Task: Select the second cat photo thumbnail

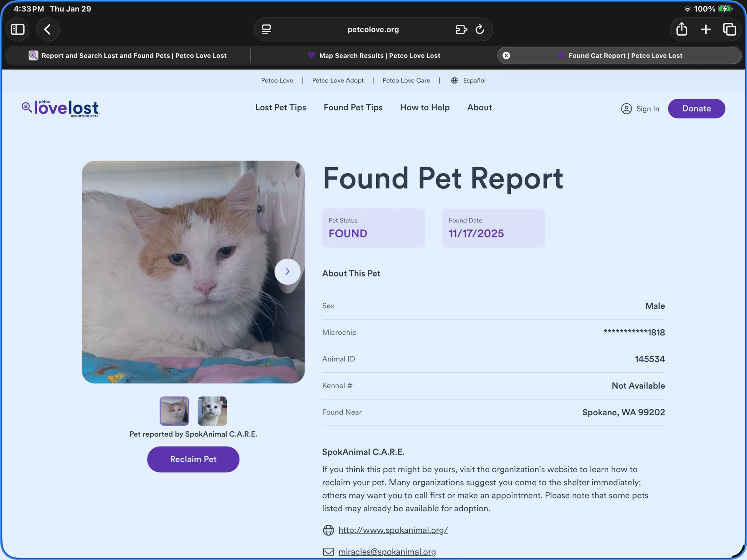Action: pyautogui.click(x=212, y=411)
